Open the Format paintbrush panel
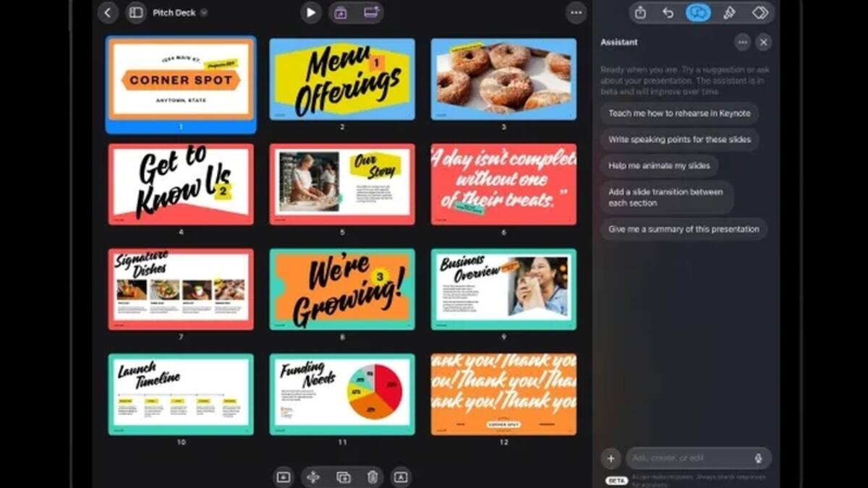The height and width of the screenshot is (488, 868). [729, 12]
